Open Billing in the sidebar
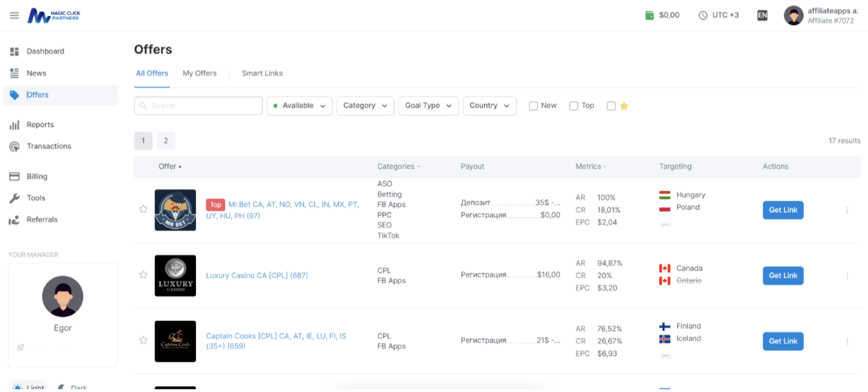The height and width of the screenshot is (392, 868). tap(61, 177)
